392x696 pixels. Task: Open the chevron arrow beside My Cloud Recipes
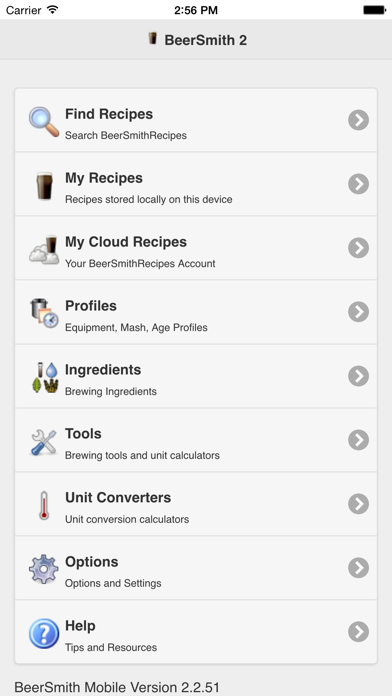[358, 248]
